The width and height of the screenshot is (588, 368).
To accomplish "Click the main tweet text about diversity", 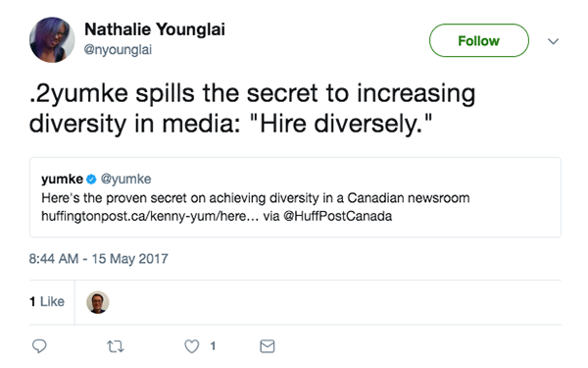I will click(253, 109).
